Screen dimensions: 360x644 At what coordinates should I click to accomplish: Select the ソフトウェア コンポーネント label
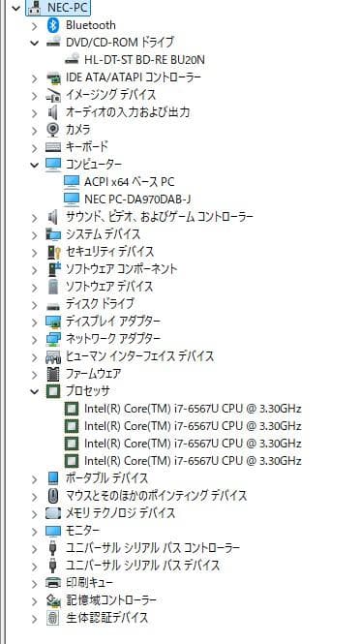tap(122, 269)
